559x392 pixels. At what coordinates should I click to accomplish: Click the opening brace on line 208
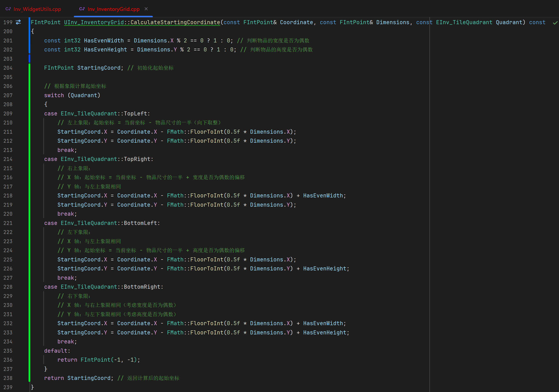click(46, 104)
